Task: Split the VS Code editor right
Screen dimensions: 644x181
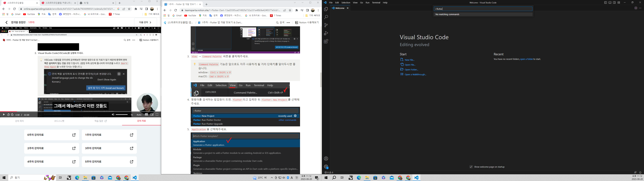Action: 636,8
